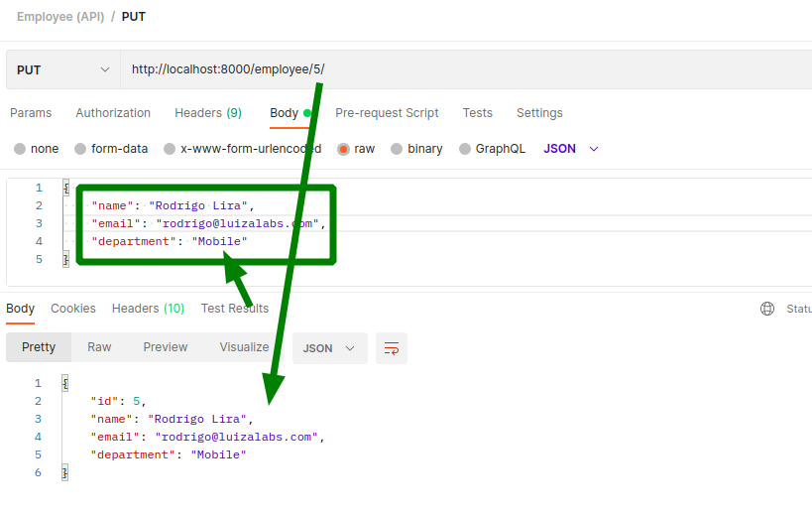
Task: Click "department" key in request body
Action: point(134,241)
